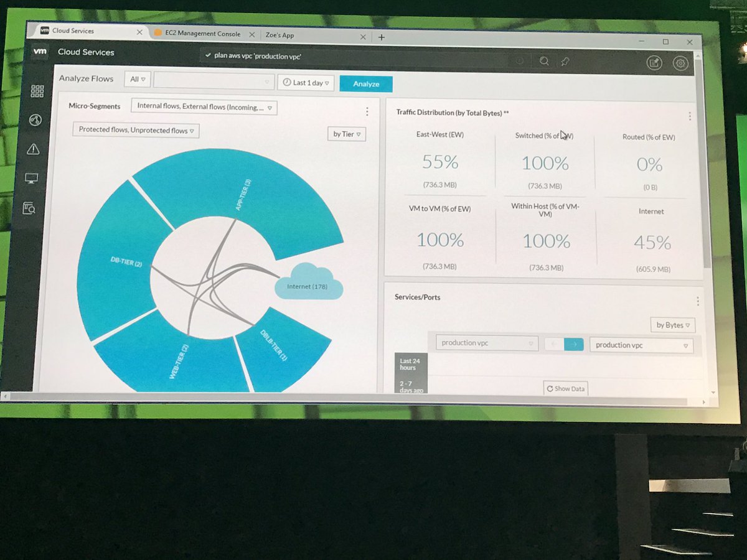Click the blue right arrow direction toggle
Image resolution: width=747 pixels, height=560 pixels.
click(574, 345)
